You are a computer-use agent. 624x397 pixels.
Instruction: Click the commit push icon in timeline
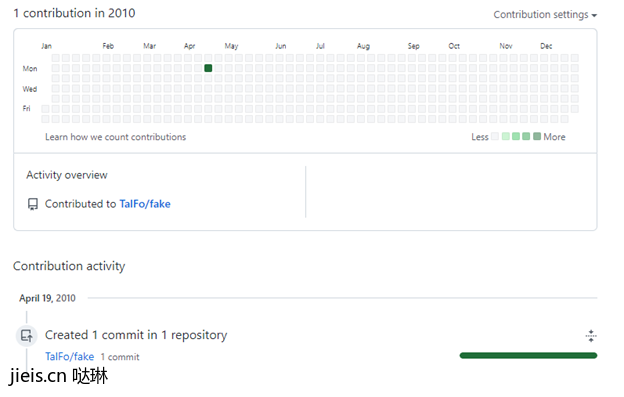pyautogui.click(x=27, y=336)
